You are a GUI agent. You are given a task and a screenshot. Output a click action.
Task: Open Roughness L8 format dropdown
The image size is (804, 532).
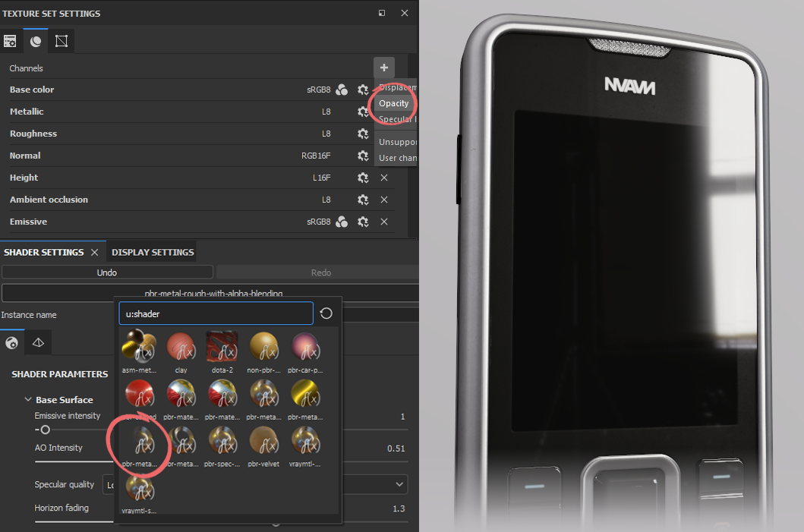point(326,134)
